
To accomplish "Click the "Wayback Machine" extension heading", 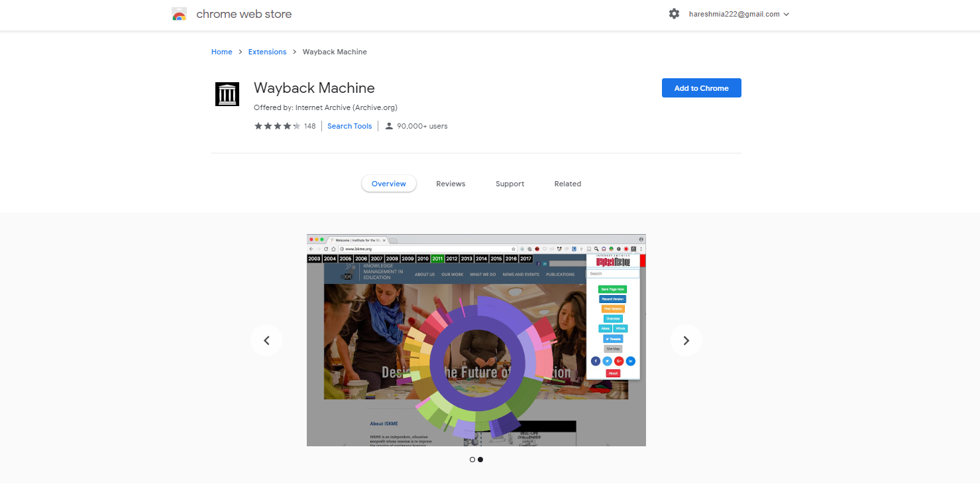I will (x=314, y=88).
